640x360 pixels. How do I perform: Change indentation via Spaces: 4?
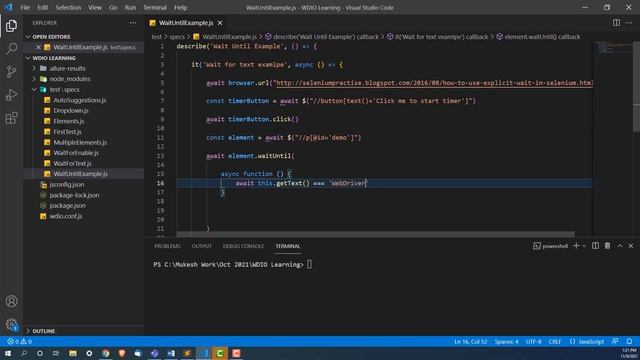pos(506,341)
